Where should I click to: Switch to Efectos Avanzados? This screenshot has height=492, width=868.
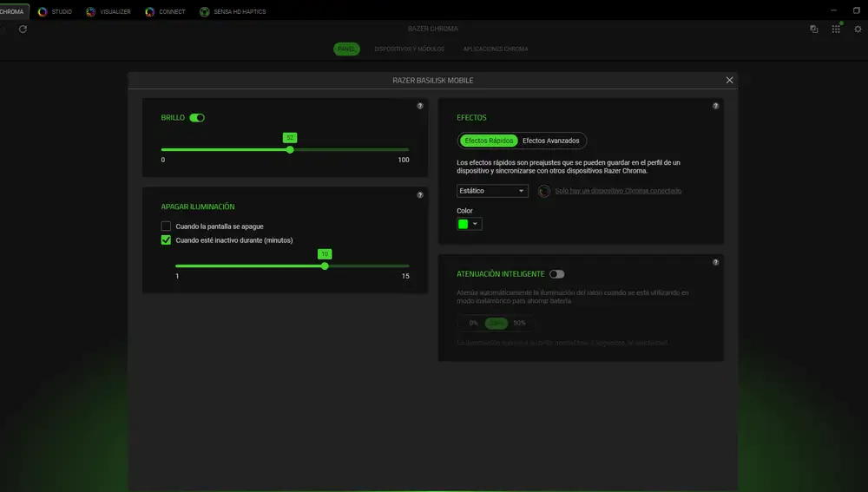pyautogui.click(x=551, y=141)
